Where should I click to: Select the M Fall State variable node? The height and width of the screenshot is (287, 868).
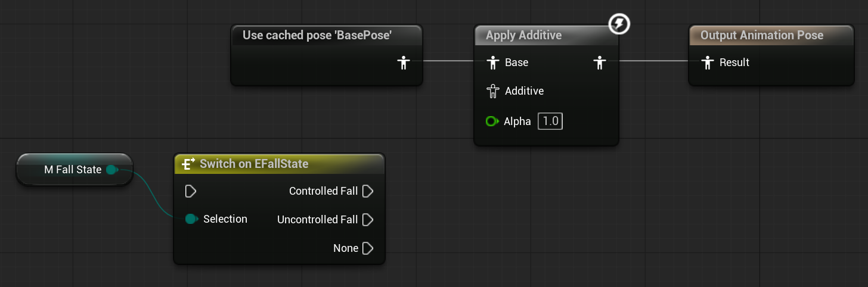(75, 170)
